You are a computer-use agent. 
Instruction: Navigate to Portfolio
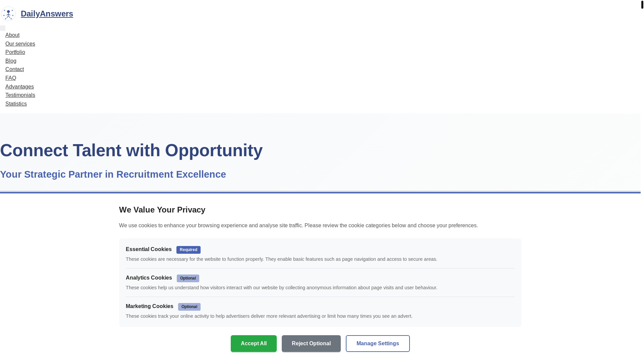15,52
